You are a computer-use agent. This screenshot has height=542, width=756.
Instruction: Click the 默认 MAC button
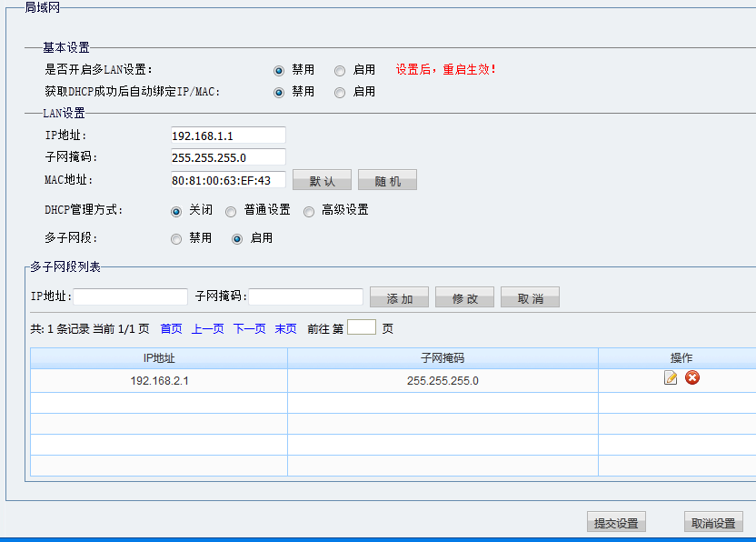click(322, 180)
